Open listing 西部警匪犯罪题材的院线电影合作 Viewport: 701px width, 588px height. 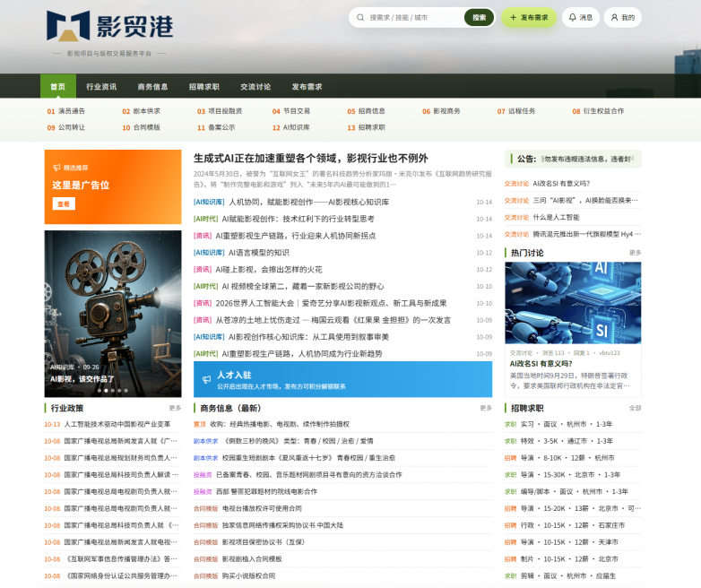point(267,491)
